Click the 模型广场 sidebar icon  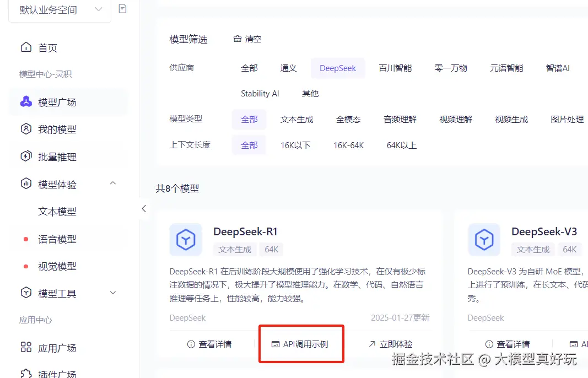(26, 101)
